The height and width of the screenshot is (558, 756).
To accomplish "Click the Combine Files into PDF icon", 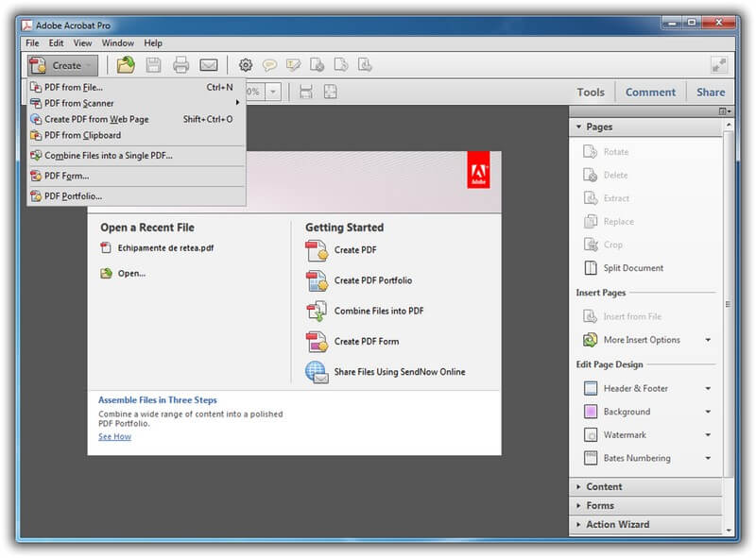I will point(317,312).
